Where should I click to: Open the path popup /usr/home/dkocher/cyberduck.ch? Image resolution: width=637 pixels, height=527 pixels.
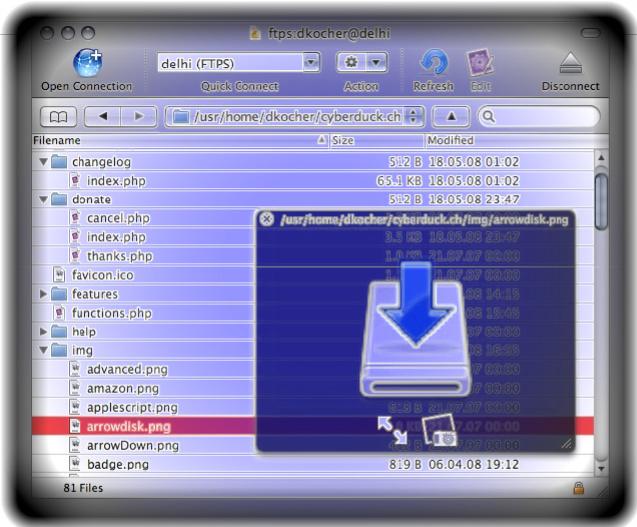pyautogui.click(x=295, y=117)
